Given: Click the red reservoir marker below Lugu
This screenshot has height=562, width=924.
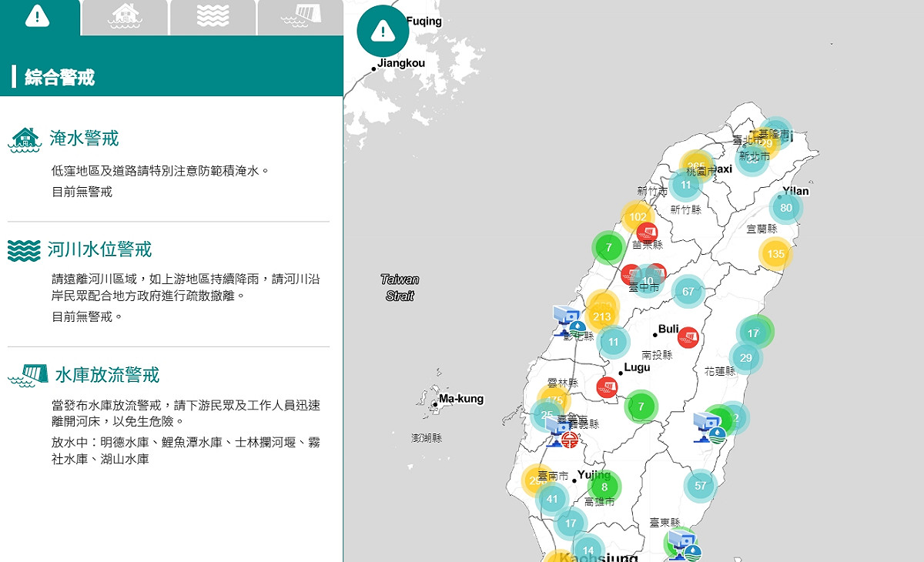Looking at the screenshot, I should coord(608,387).
